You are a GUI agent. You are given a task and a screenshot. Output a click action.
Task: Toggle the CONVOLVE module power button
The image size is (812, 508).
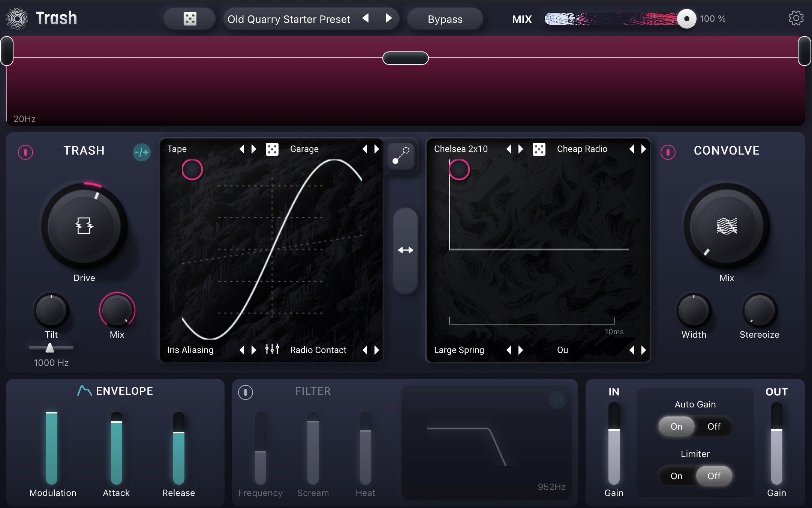(x=668, y=152)
